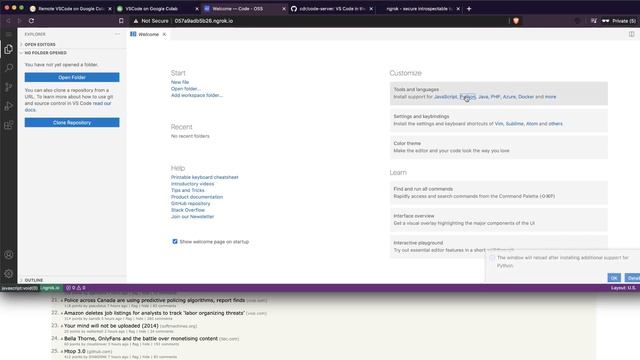The width and height of the screenshot is (640, 360).
Task: Close the VSCode on Google Colab browser tab
Action: pyautogui.click(x=197, y=9)
